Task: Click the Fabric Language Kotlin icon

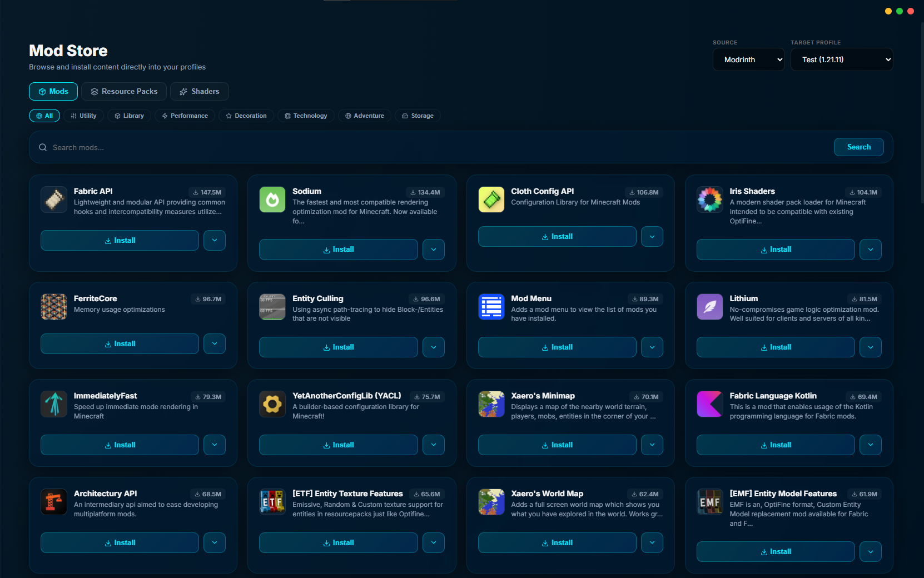Action: pos(709,403)
